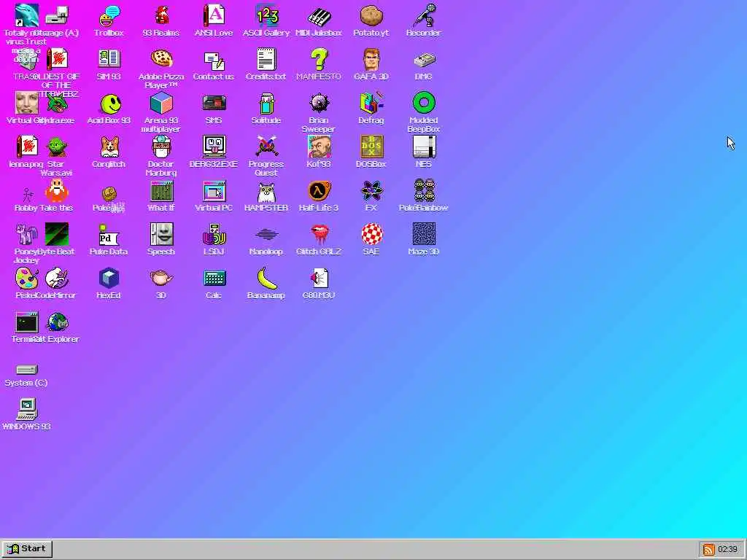
Task: Open the Corglitch corgi icon
Action: point(109,147)
